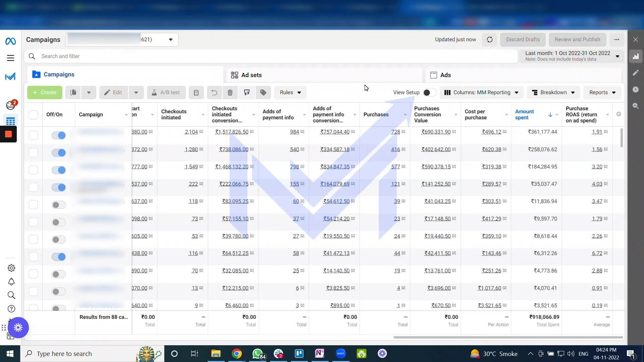
Task: Click the Search and filter field
Action: (271, 56)
